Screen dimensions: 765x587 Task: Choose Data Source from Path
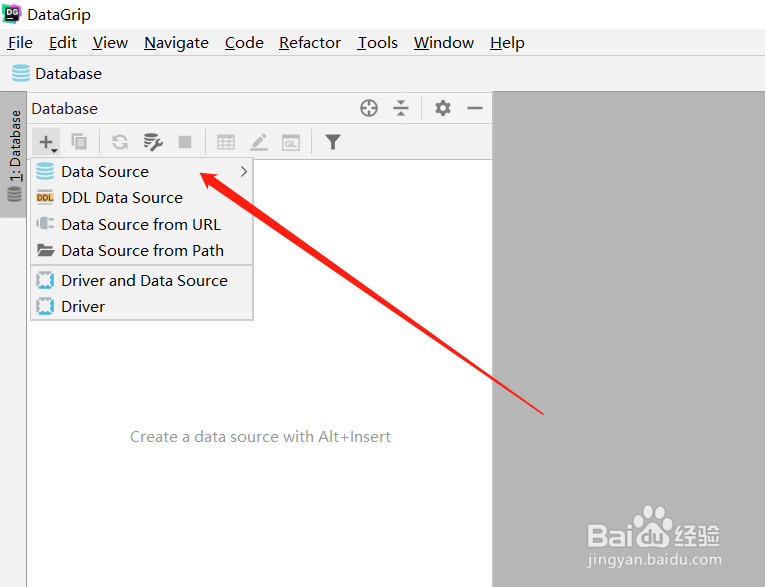point(141,251)
